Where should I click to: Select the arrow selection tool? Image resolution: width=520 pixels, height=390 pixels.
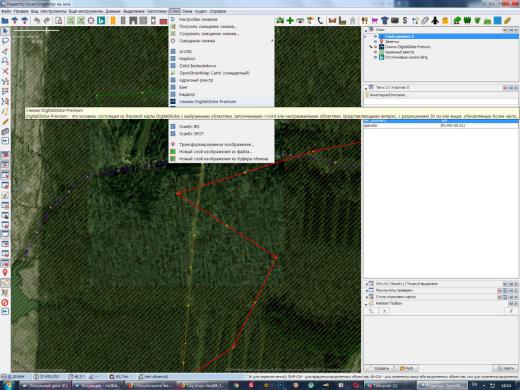coord(5,31)
